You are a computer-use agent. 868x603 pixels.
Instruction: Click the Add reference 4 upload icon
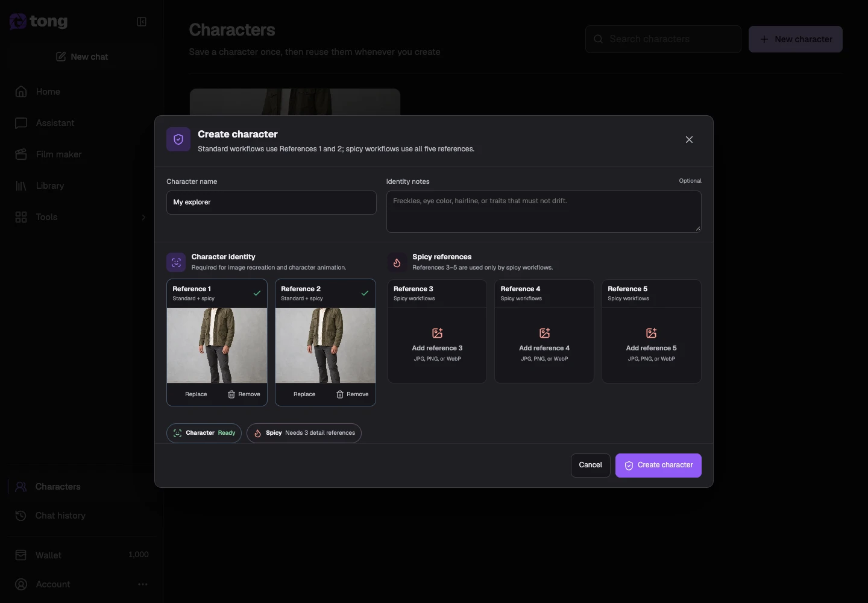544,333
